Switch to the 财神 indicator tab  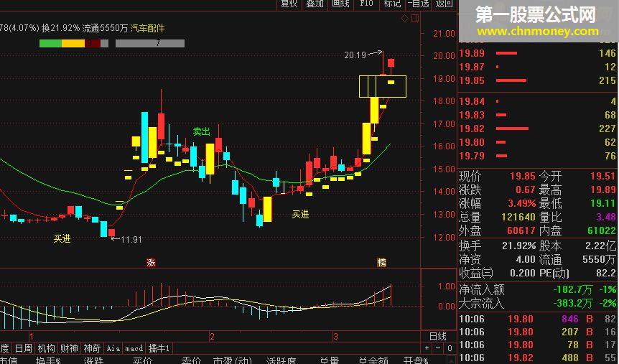coord(69,348)
